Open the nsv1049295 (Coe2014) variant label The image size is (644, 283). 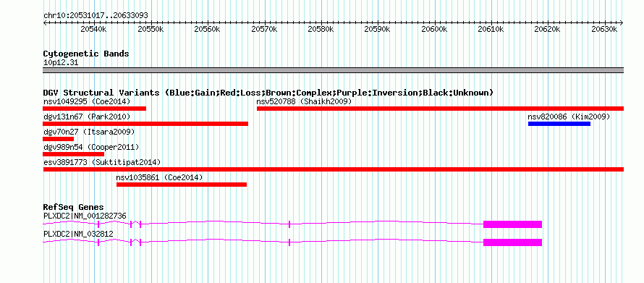[x=87, y=101]
